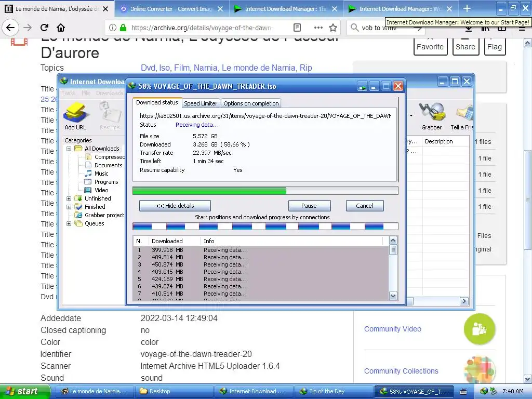Click the Downloaded column header in connections list
This screenshot has height=399, width=532.
(175, 241)
